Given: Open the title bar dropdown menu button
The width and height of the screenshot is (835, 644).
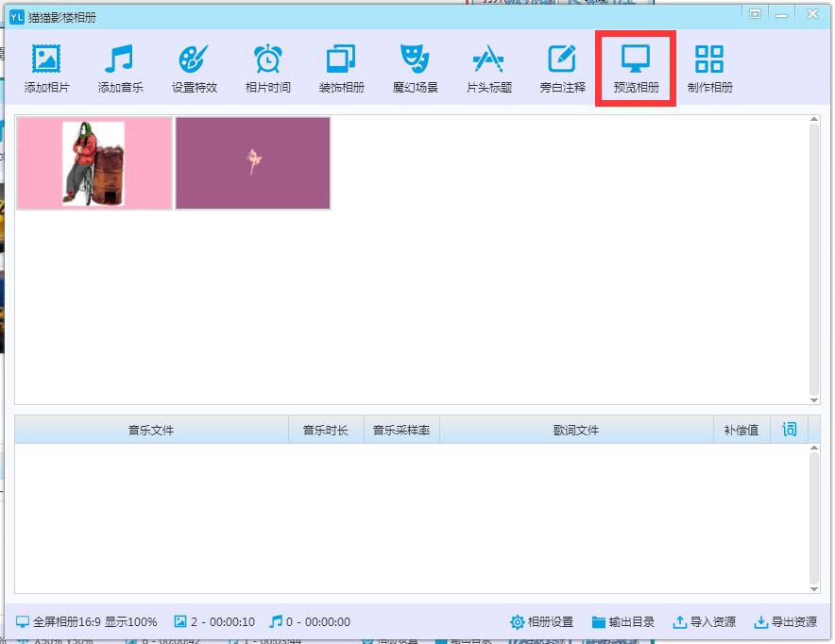Looking at the screenshot, I should click(x=755, y=14).
